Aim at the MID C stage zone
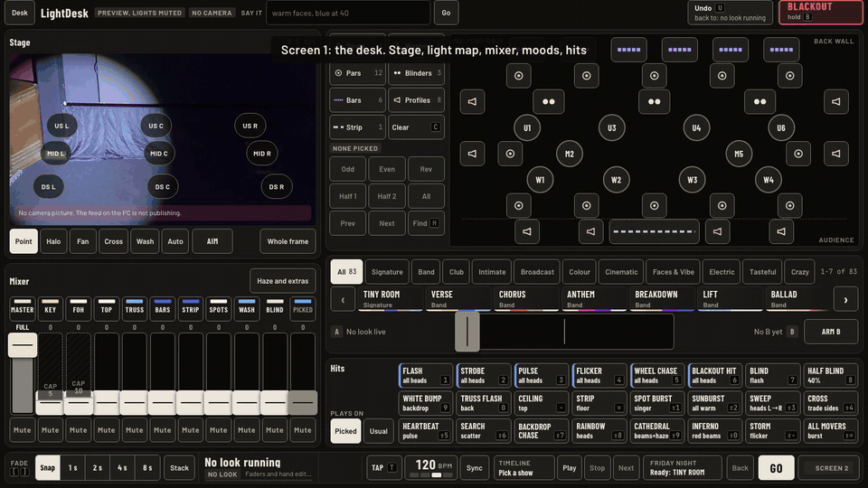The image size is (868, 488). [x=159, y=154]
